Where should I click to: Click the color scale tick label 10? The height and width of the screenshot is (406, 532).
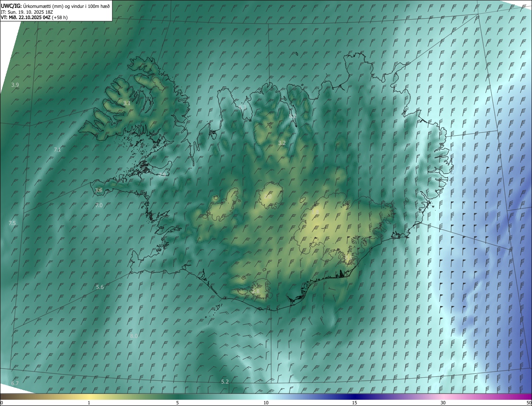tap(266, 403)
